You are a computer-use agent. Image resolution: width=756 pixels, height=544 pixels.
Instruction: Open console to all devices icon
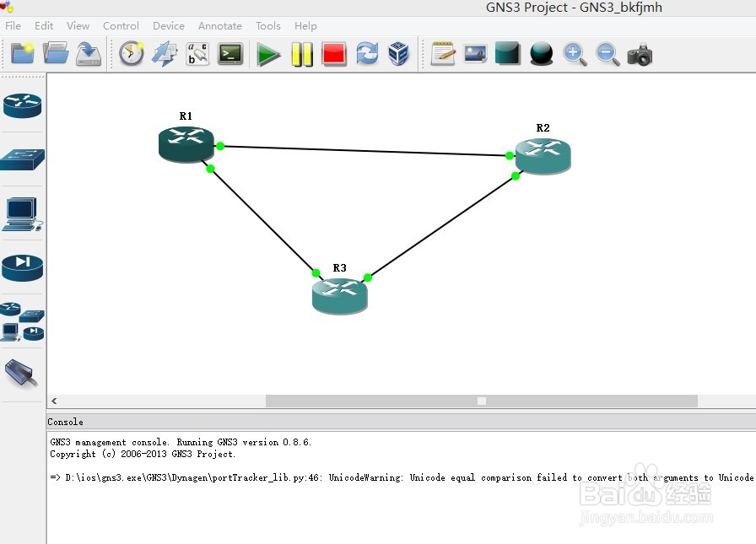point(230,53)
